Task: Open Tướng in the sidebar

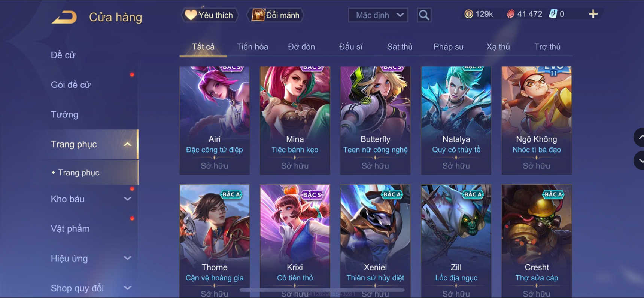Action: 64,114
